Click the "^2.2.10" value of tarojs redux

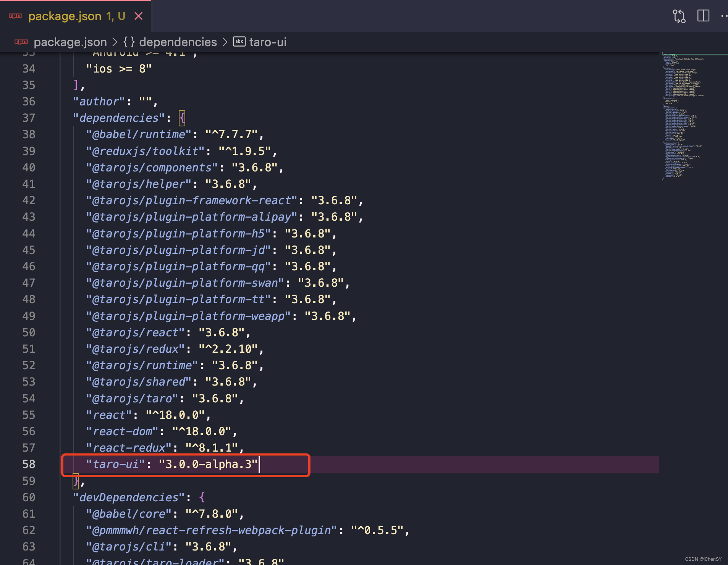coord(228,349)
